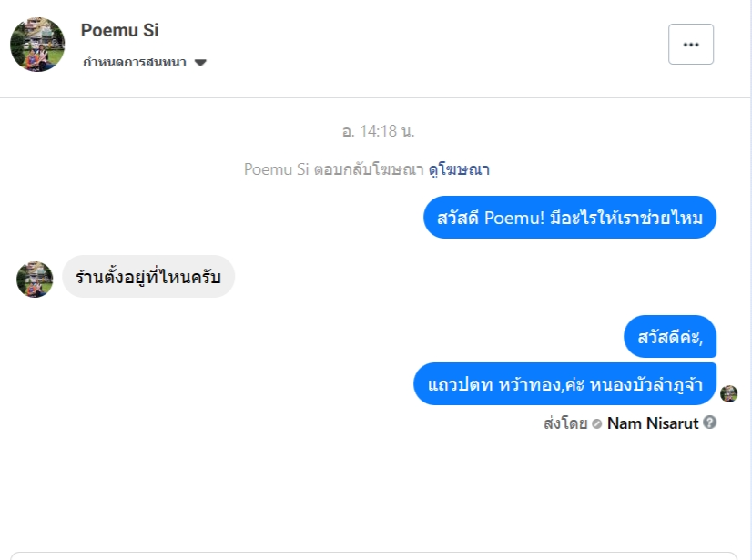Click the small avatar next to ร้านตั้งอยู่ที่ไหนครับ
This screenshot has width=752, height=560.
coord(35,279)
